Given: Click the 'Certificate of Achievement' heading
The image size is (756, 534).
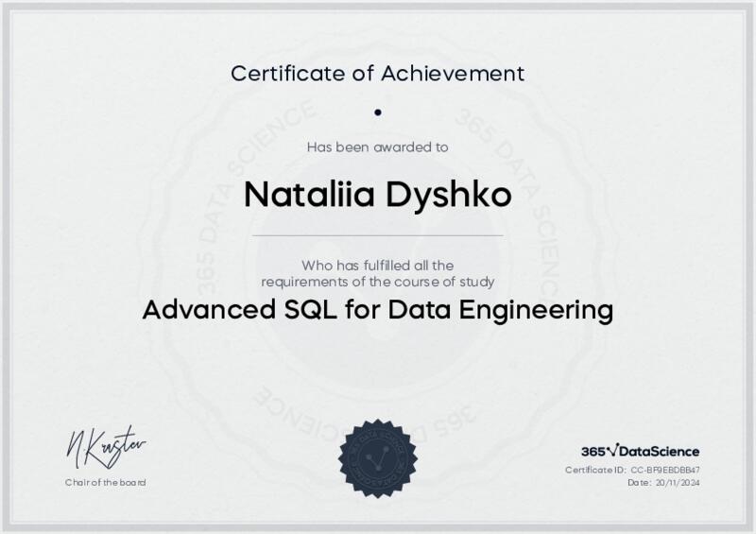Looking at the screenshot, I should click(x=377, y=74).
